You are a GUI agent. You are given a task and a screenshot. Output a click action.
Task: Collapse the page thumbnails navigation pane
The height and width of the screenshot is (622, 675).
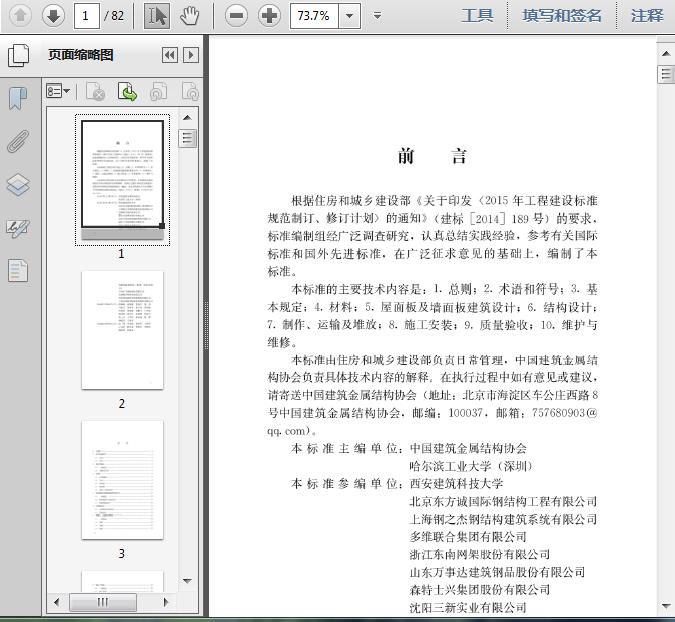click(x=169, y=56)
